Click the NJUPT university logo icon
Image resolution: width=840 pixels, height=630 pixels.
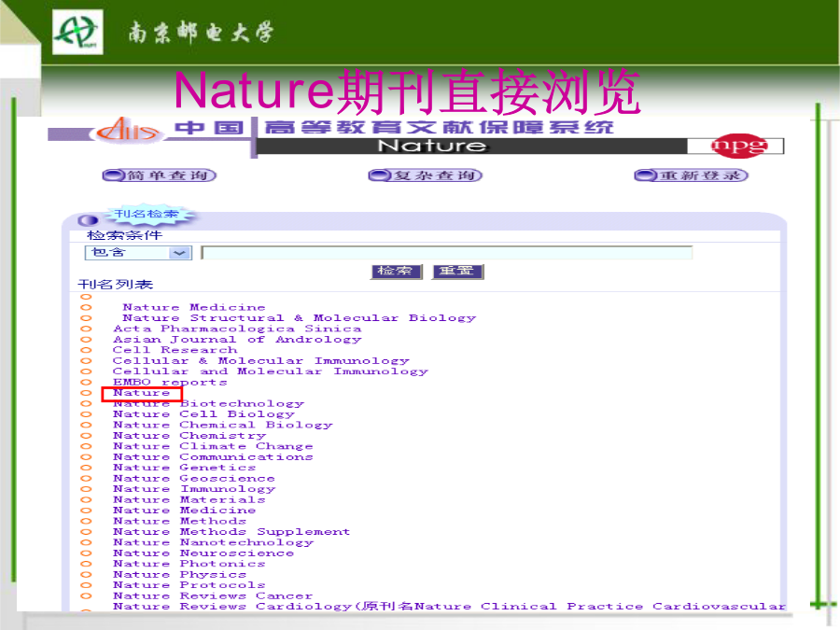77,33
